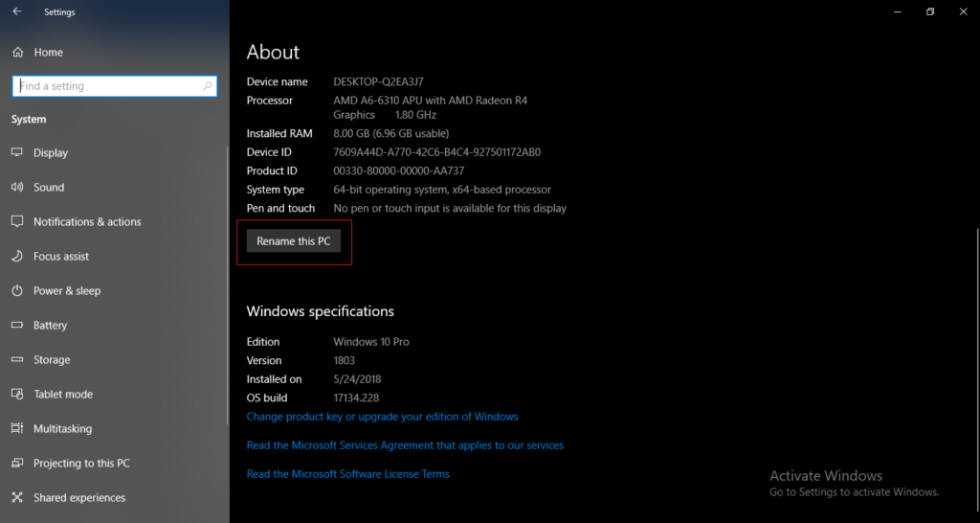The width and height of the screenshot is (980, 523).
Task: Click the Battery icon
Action: pyautogui.click(x=17, y=326)
